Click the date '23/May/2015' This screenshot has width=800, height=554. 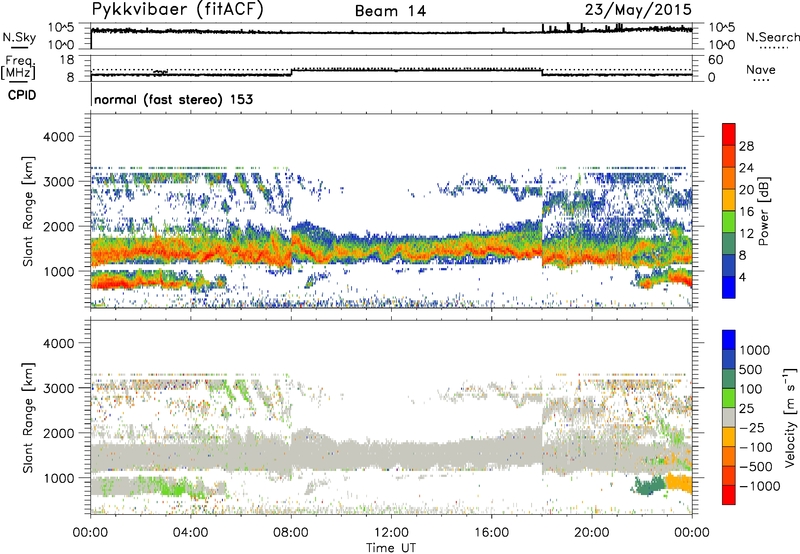(x=638, y=10)
